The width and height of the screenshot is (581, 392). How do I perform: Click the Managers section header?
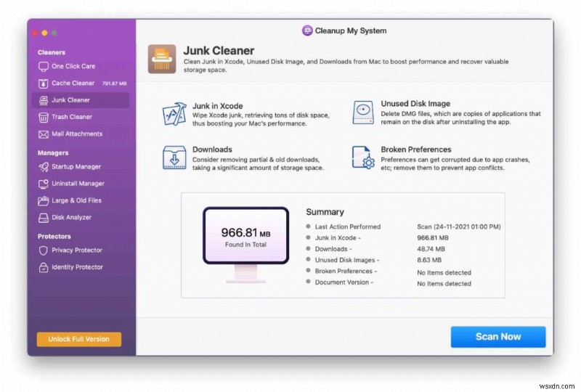(x=53, y=153)
